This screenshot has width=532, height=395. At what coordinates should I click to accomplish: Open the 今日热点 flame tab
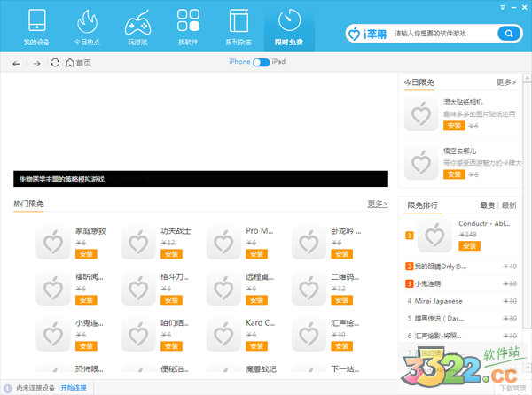87,27
